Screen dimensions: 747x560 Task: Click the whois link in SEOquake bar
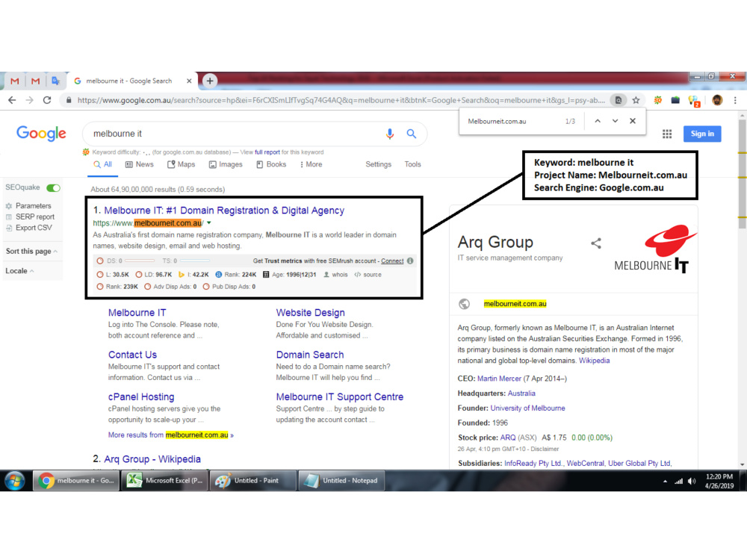coord(335,275)
